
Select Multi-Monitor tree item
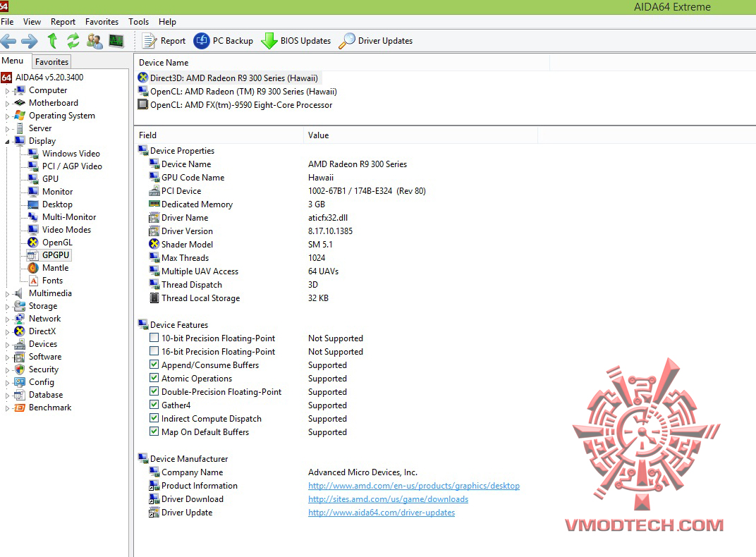[69, 217]
